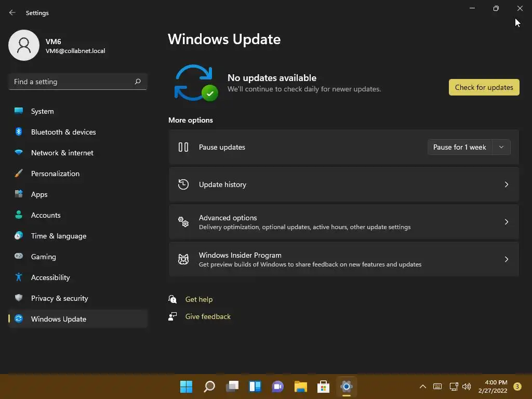Image resolution: width=532 pixels, height=399 pixels.
Task: Click the Accessibility figure icon
Action: coord(19,277)
